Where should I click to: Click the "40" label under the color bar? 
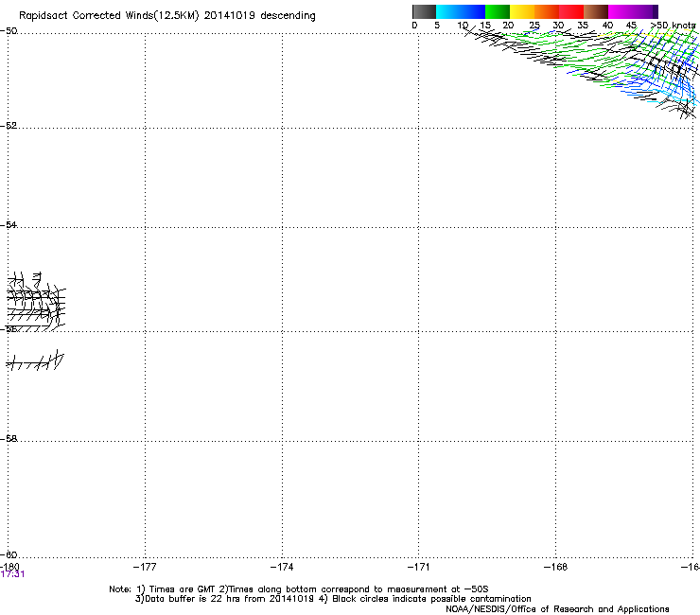point(607,26)
